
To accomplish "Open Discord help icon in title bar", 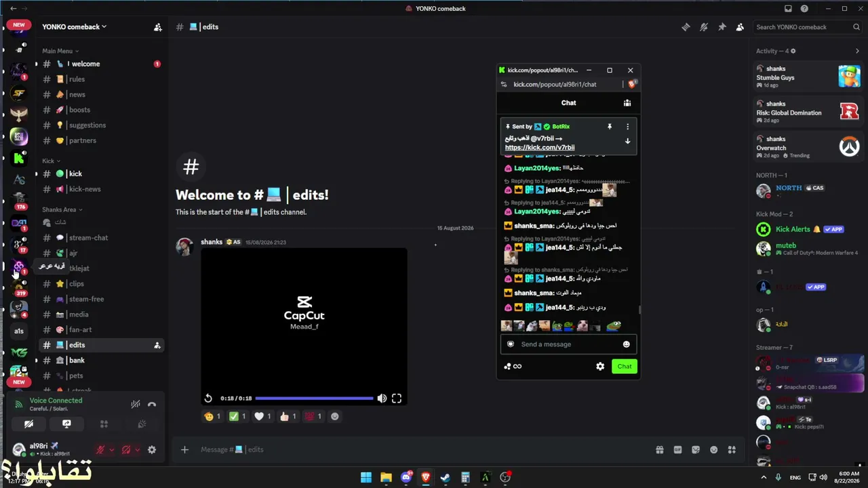I will (x=804, y=9).
